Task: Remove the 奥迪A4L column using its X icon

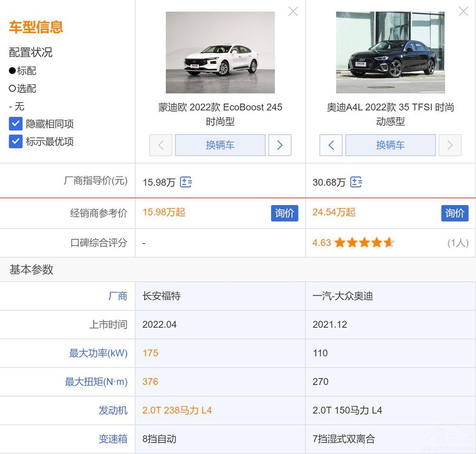Action: (463, 11)
